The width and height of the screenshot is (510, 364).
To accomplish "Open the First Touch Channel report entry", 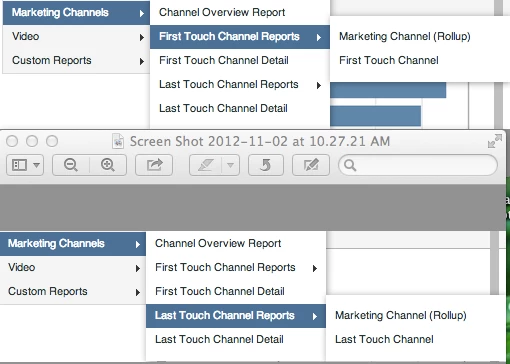I will tap(389, 61).
